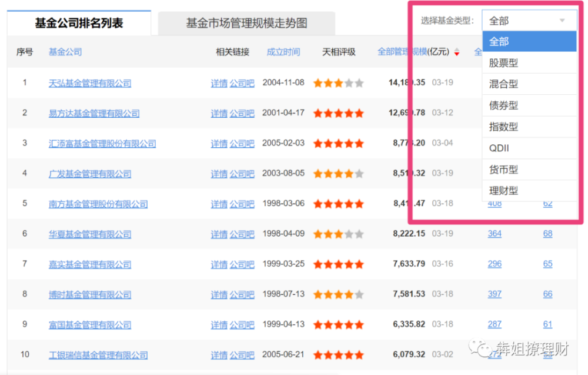Select 全部 option in fund type list

coord(529,41)
